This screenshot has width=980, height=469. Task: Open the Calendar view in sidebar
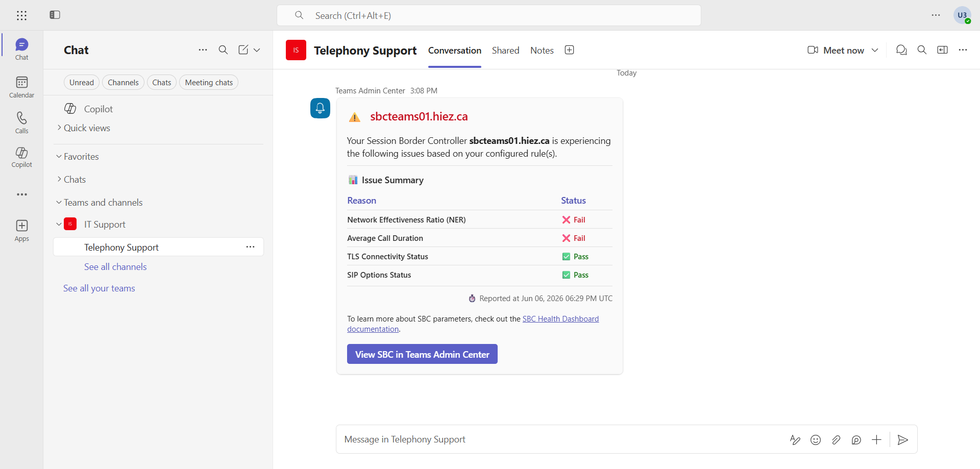click(x=21, y=87)
